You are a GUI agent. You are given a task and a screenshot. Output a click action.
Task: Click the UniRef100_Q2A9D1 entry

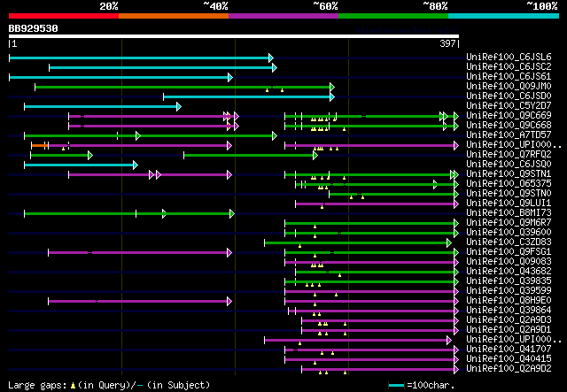point(509,330)
